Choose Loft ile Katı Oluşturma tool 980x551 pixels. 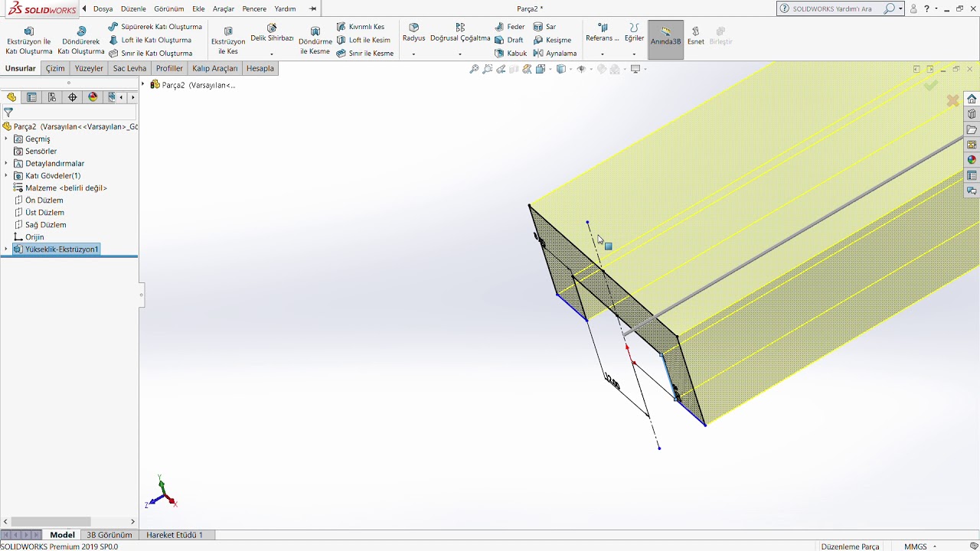coord(150,40)
